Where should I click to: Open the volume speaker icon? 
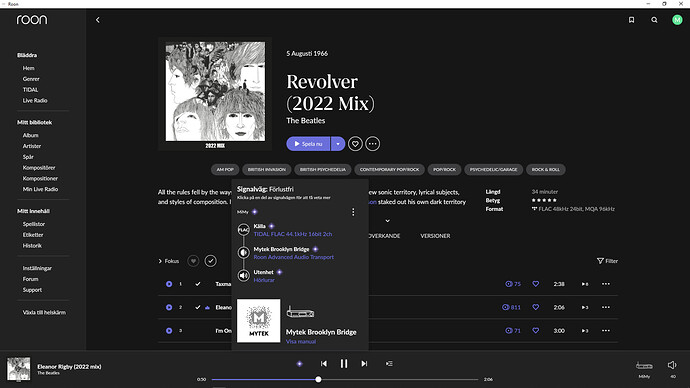pyautogui.click(x=672, y=365)
